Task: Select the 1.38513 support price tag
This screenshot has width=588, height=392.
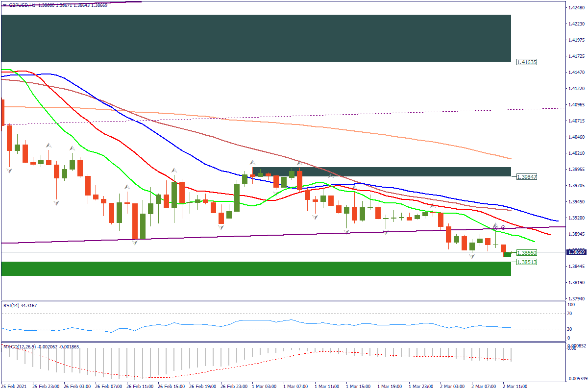Action: click(x=527, y=262)
